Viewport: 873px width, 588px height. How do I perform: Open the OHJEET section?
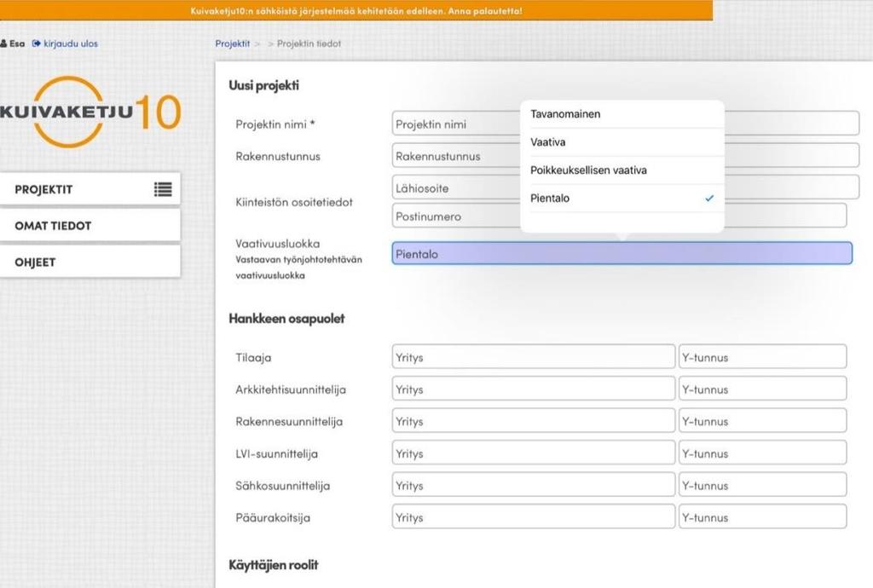click(x=90, y=262)
